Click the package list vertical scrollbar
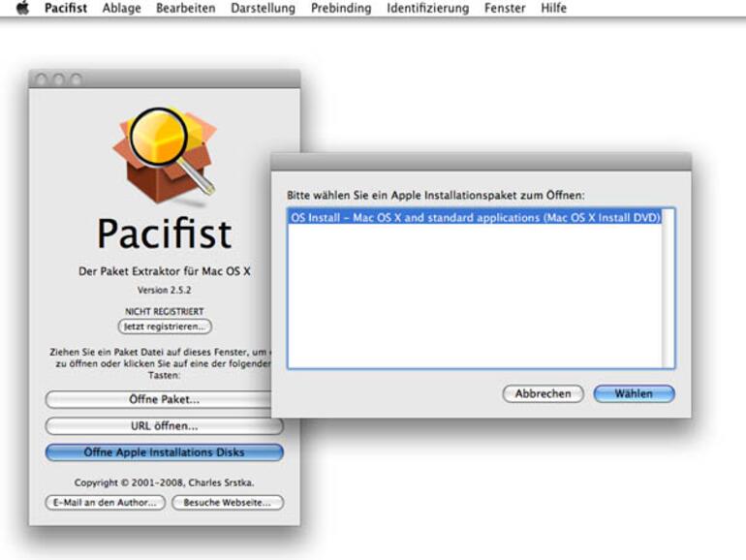This screenshot has height=560, width=746. click(667, 288)
